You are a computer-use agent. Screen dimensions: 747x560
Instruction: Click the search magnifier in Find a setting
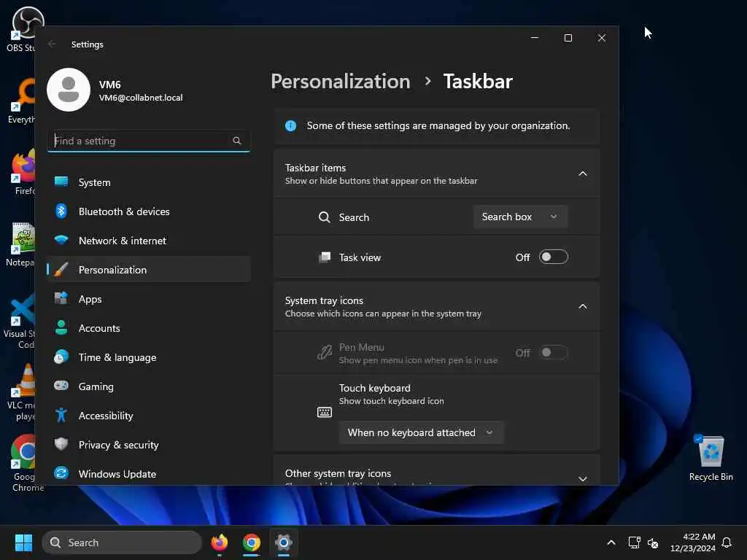pos(237,141)
